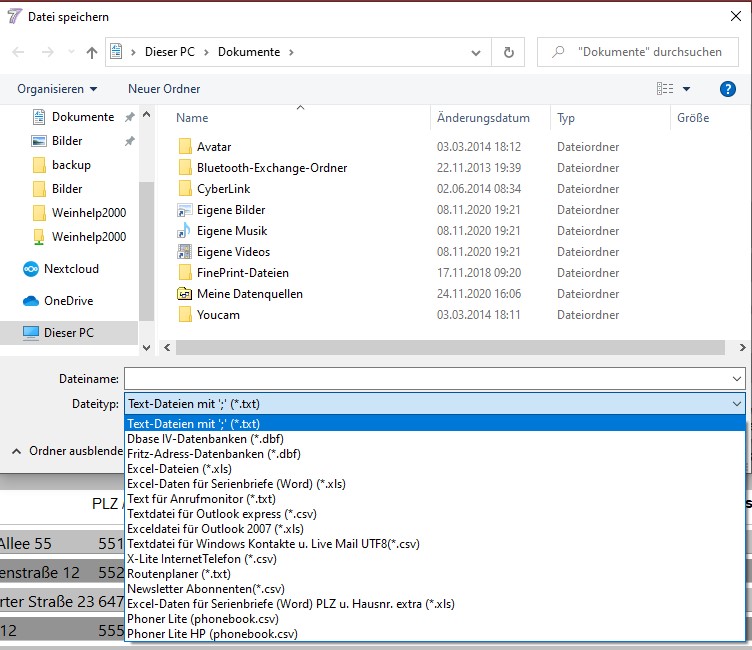Screen dimensions: 752x650
Task: Click the refresh icon in address bar
Action: pos(509,52)
